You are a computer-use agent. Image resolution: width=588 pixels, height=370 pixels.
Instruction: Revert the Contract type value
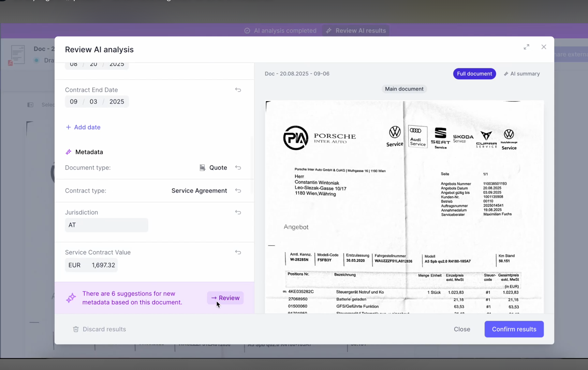tap(238, 191)
